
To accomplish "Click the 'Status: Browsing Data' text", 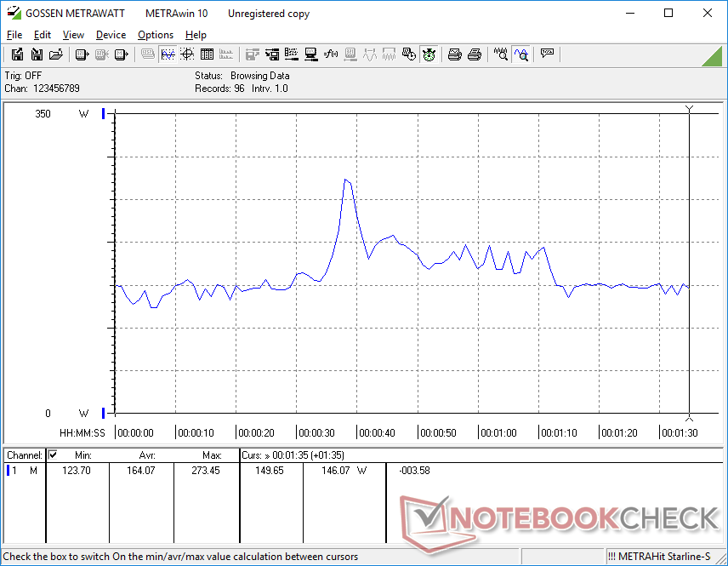I will 242,75.
